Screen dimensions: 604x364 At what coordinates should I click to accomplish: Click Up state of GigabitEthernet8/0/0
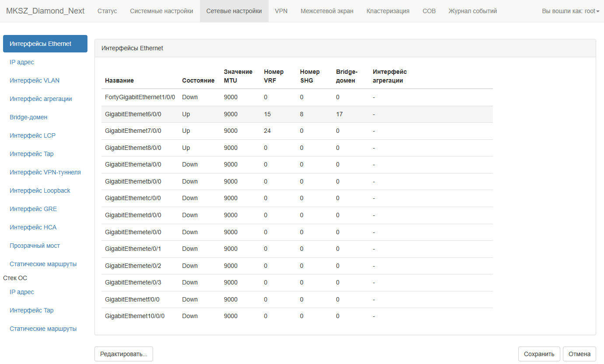tap(186, 148)
